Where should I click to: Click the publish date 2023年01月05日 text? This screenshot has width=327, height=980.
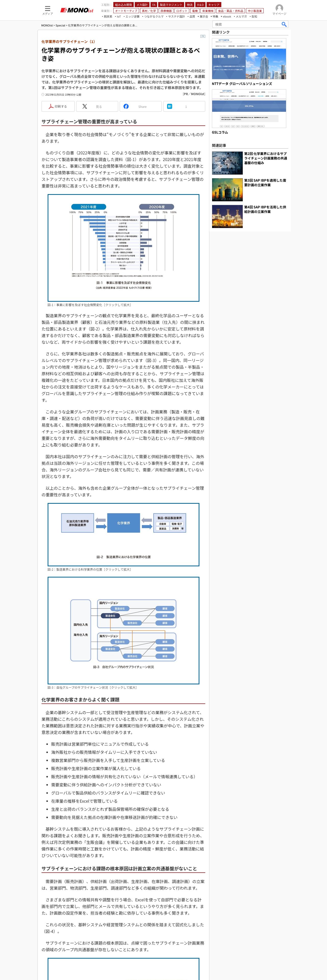click(x=63, y=95)
